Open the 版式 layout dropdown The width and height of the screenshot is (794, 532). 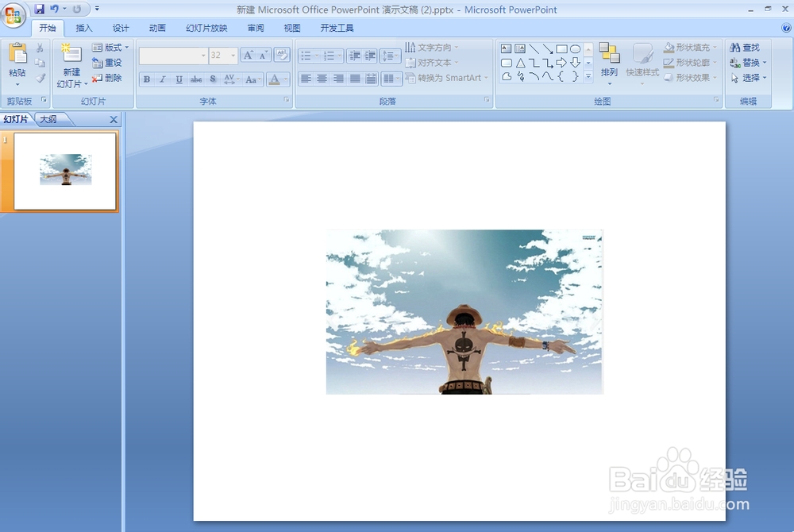[x=110, y=48]
